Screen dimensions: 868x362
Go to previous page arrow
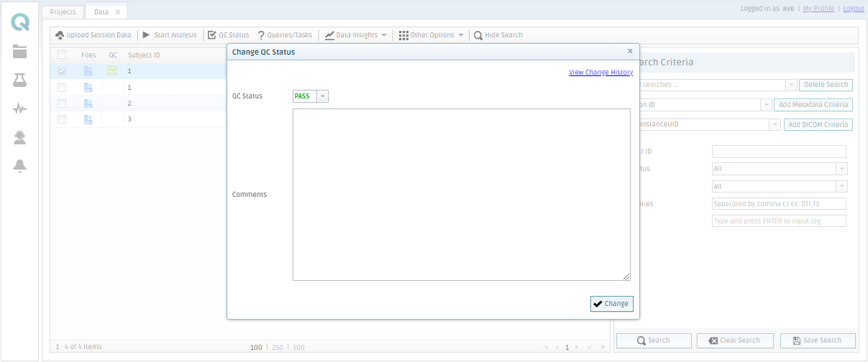pos(557,348)
